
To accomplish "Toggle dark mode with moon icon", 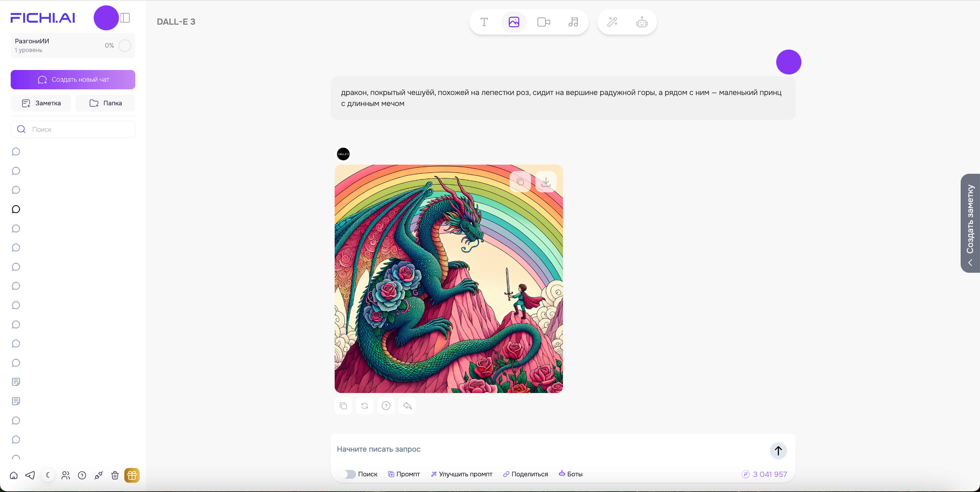I will pos(48,475).
